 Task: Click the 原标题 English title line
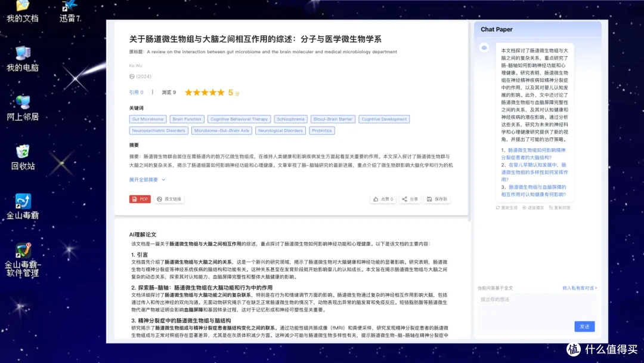point(263,52)
